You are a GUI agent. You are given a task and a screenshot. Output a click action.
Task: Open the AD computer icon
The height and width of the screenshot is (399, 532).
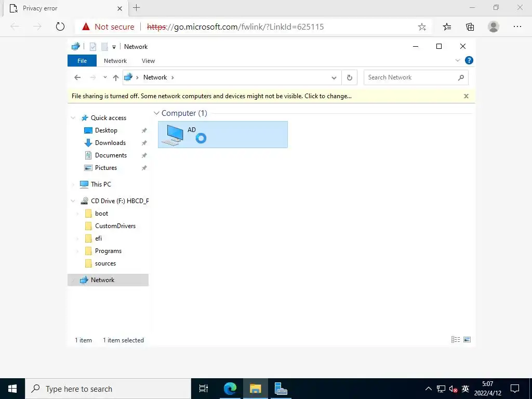[x=222, y=135]
